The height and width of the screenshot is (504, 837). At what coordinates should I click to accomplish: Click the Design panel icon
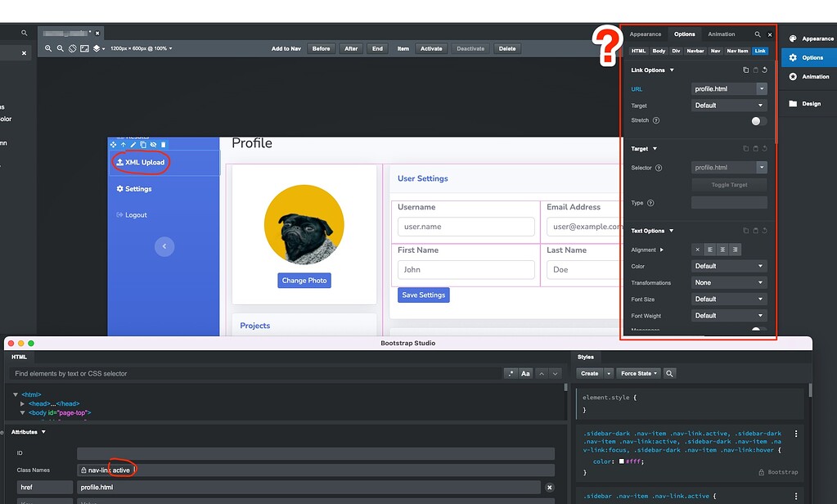tap(812, 103)
